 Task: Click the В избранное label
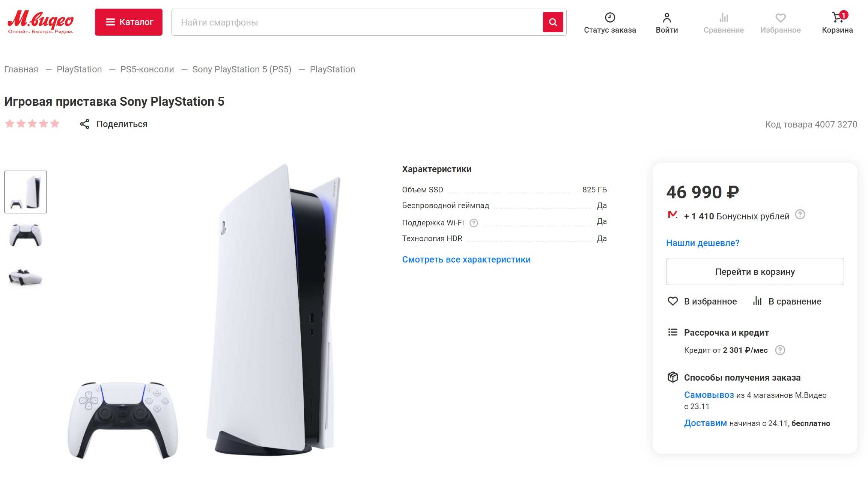pos(710,301)
